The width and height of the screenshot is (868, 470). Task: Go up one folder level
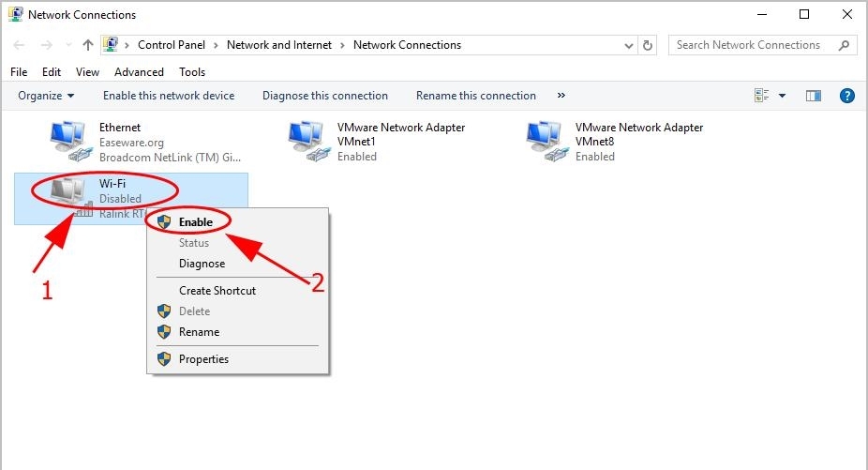[87, 45]
